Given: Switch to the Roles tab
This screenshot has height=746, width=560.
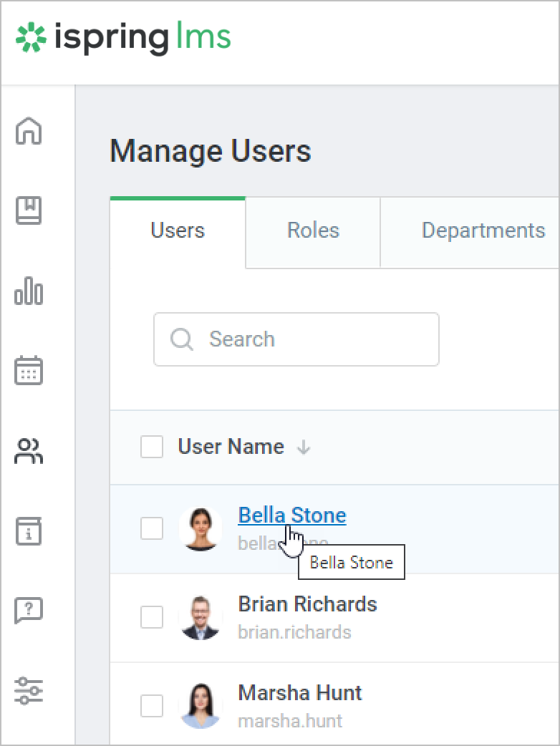Looking at the screenshot, I should point(313,231).
